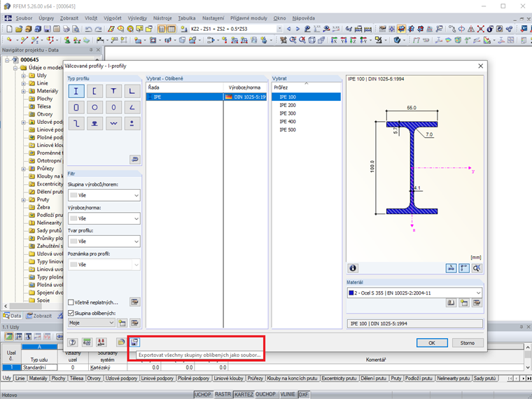Select the I-profile type icon
The width and height of the screenshot is (532, 399).
point(76,91)
